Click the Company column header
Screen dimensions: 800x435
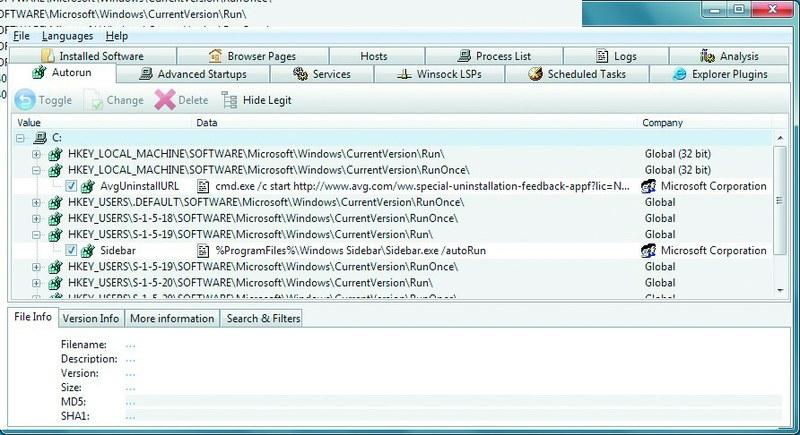(663, 123)
